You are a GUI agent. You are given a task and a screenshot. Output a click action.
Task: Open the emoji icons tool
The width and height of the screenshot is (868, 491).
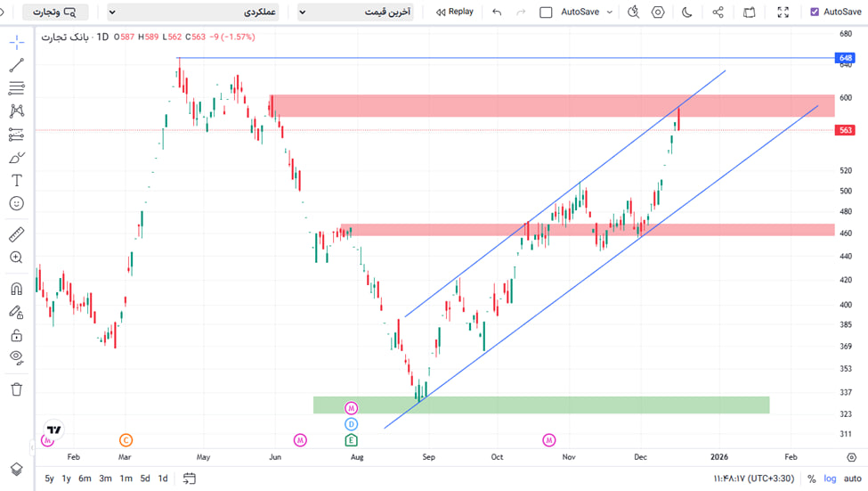click(x=17, y=203)
